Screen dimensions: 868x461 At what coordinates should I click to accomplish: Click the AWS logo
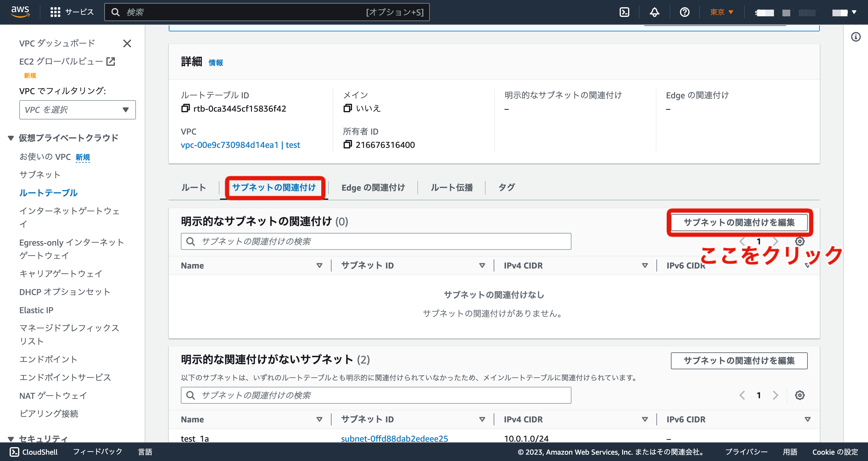pos(20,11)
